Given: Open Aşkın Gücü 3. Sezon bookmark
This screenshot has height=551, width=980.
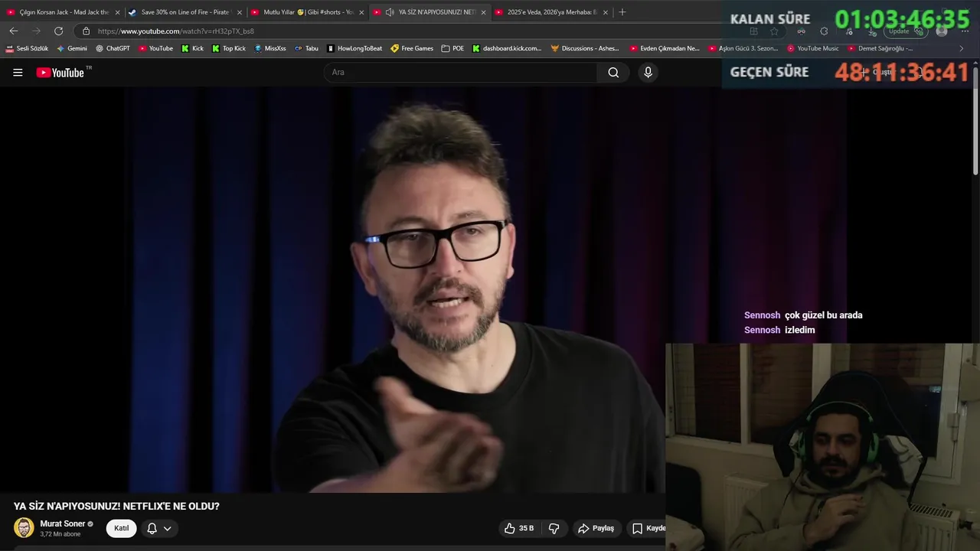Looking at the screenshot, I should click(x=743, y=48).
